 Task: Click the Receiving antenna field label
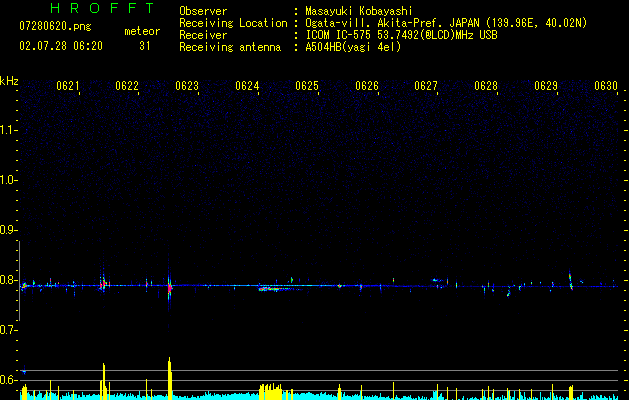pyautogui.click(x=230, y=47)
